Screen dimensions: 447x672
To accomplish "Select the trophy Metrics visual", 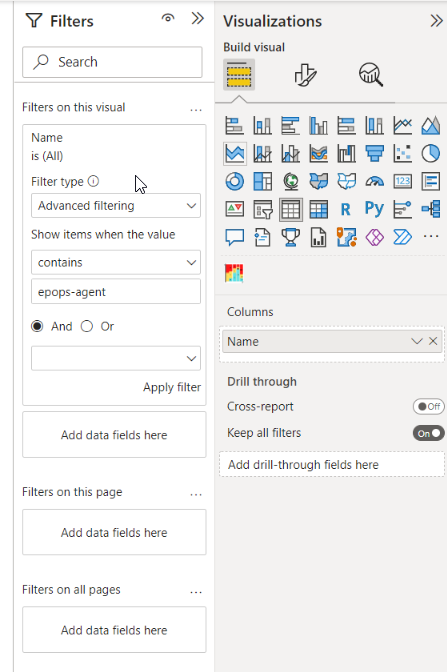I will pyautogui.click(x=291, y=237).
